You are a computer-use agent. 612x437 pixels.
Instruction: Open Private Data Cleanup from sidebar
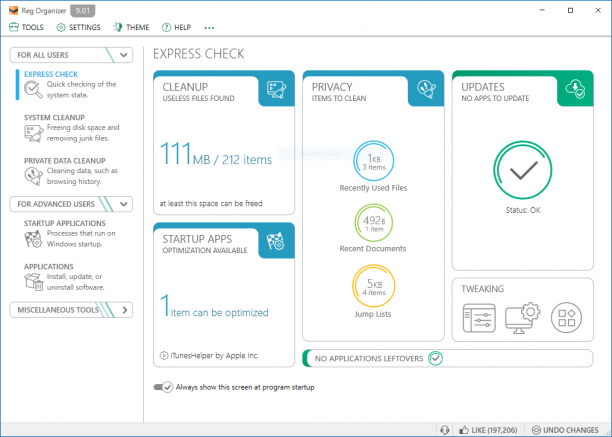pyautogui.click(x=71, y=171)
